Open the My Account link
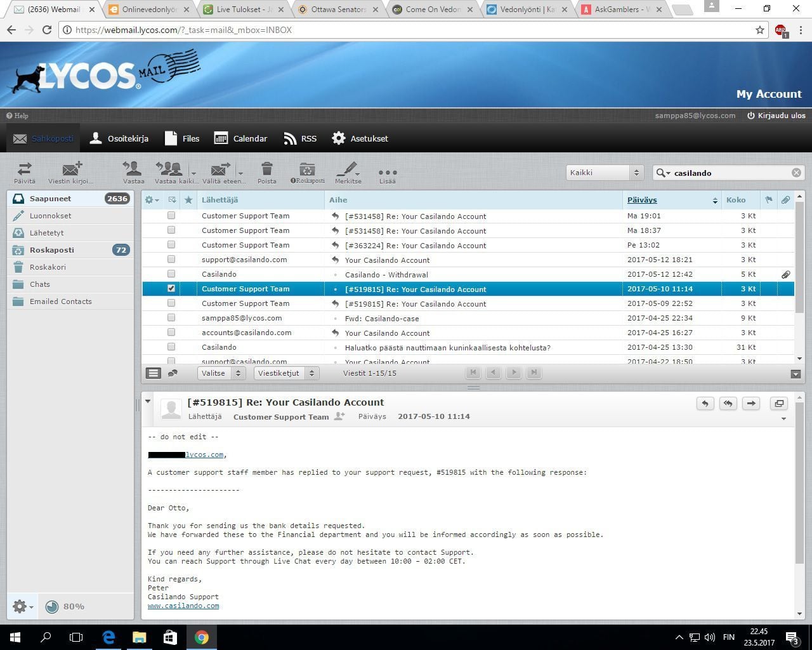The height and width of the screenshot is (650, 812). 769,94
